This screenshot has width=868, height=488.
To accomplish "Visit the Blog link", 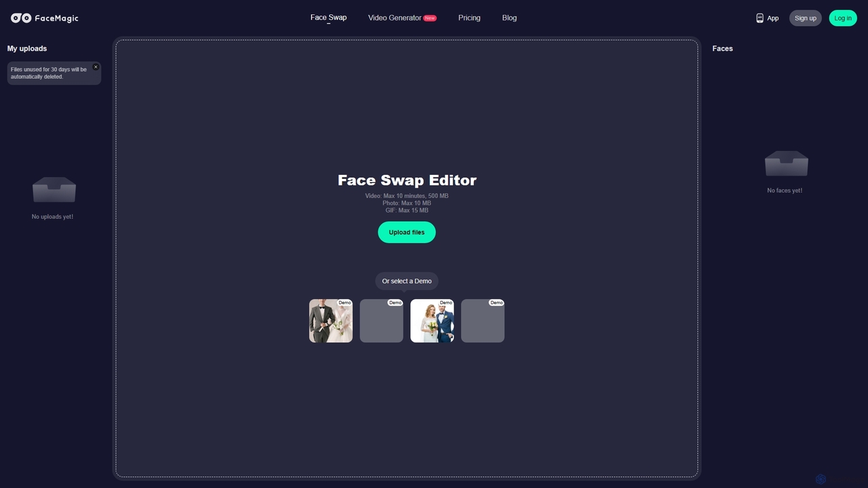I will click(x=509, y=18).
